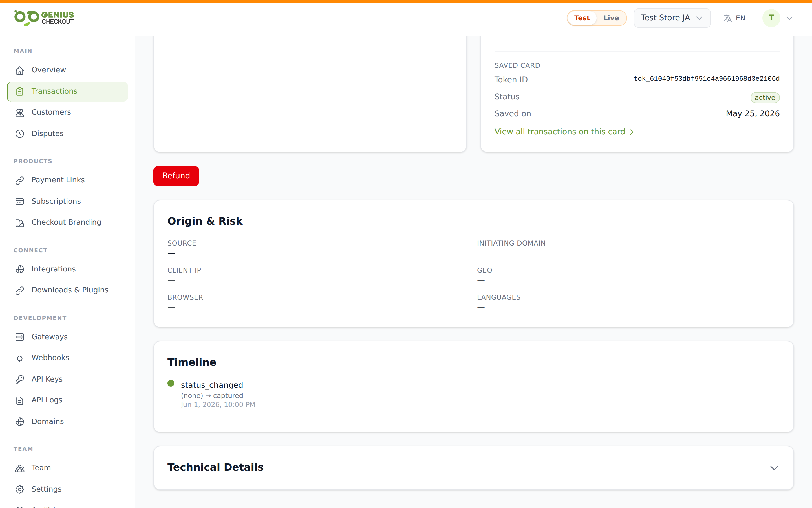Open Team page
812x508 pixels.
[67, 468]
